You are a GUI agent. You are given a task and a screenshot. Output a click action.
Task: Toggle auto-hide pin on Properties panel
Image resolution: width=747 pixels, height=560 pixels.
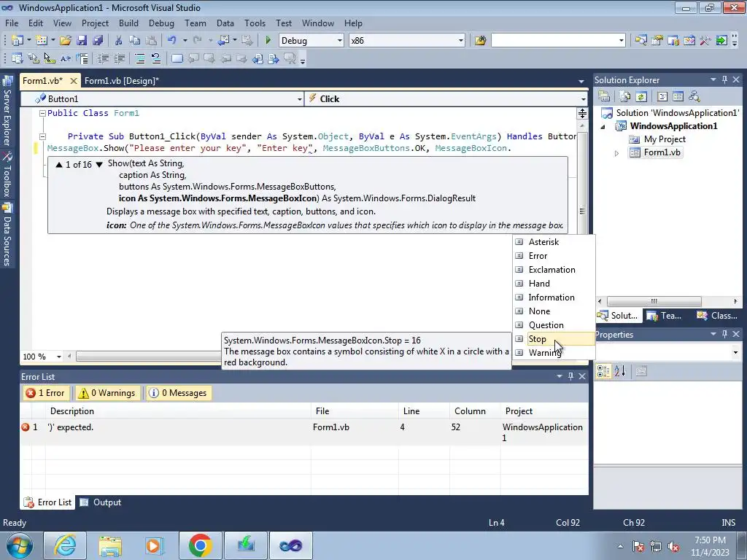[x=724, y=334]
